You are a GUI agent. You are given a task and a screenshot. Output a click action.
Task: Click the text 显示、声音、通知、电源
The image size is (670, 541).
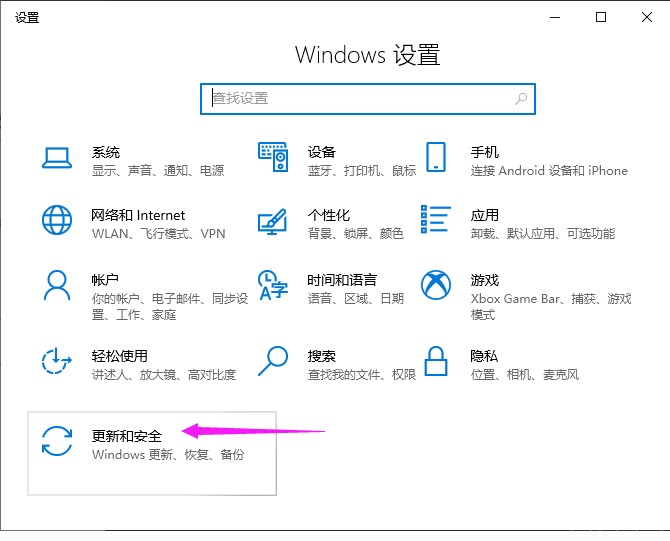pos(158,171)
